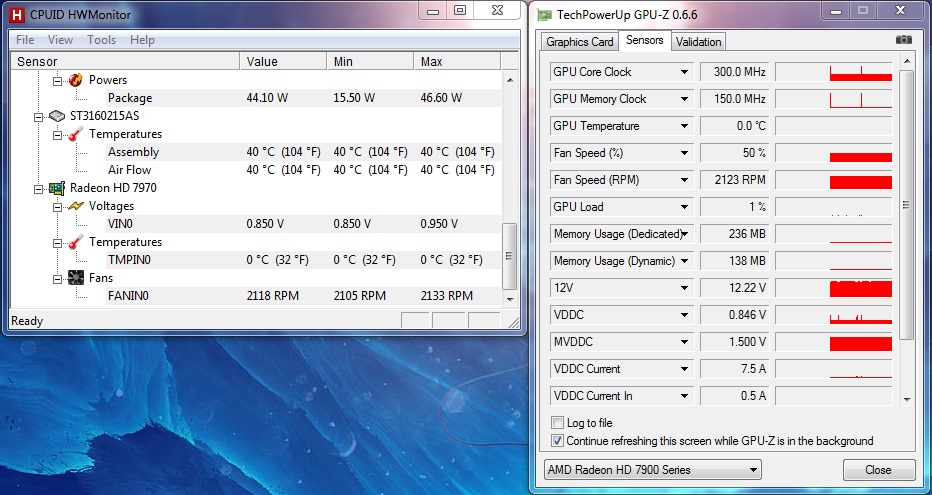The image size is (932, 495).
Task: Click the Radeon HD 7970 graphics card icon
Action: 56,188
